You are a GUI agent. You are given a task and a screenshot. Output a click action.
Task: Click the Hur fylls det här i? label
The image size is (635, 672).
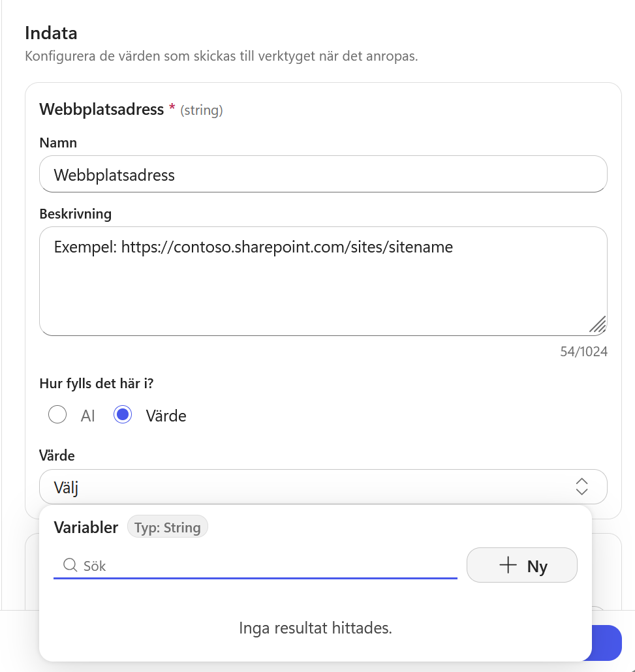click(x=97, y=383)
